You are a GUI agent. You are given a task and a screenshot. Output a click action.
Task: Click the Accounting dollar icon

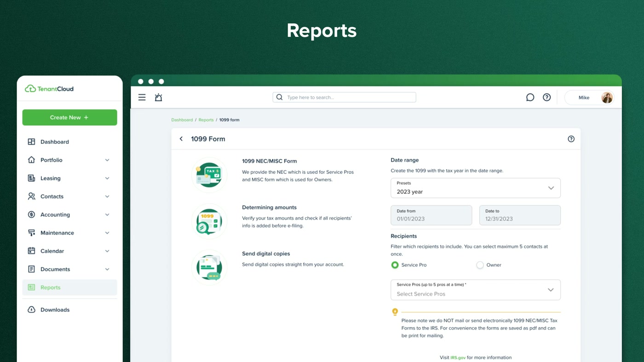click(x=31, y=215)
